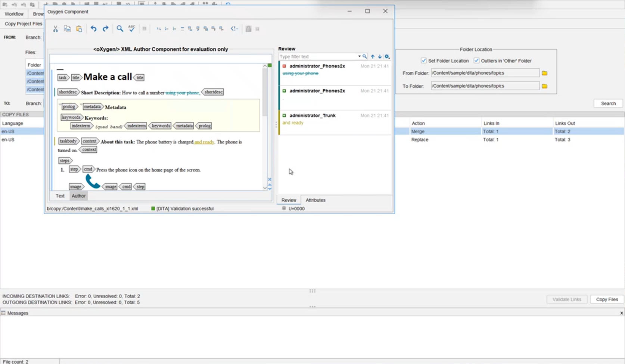This screenshot has height=364, width=625.
Task: Click the Paste icon
Action: [79, 28]
